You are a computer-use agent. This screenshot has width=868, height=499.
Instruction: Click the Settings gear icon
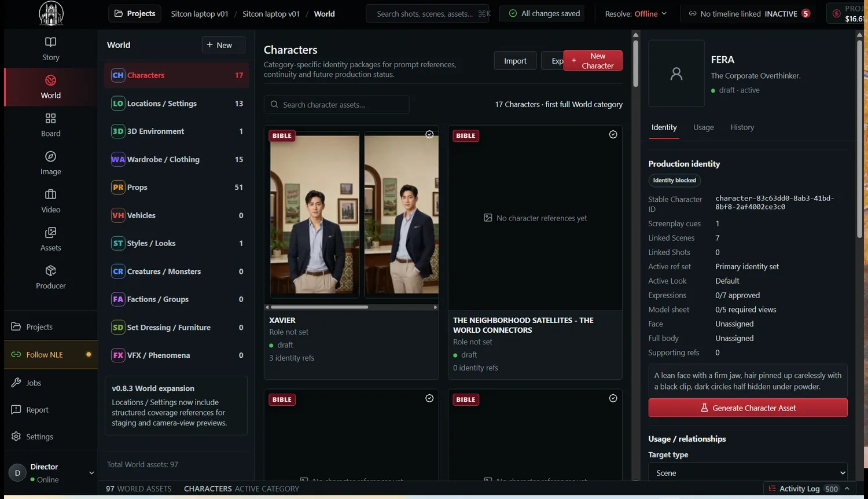[x=16, y=436]
